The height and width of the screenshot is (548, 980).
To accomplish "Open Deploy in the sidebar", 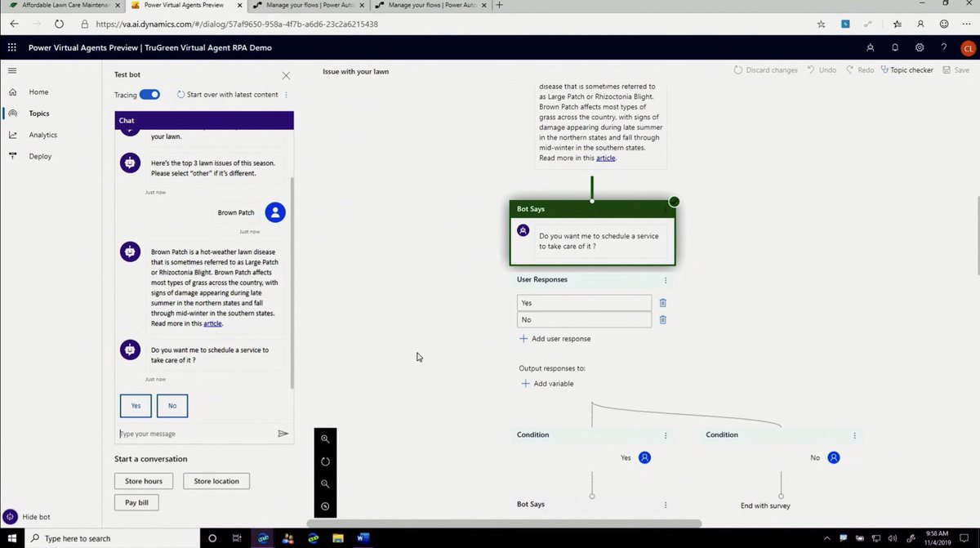I will tap(40, 156).
